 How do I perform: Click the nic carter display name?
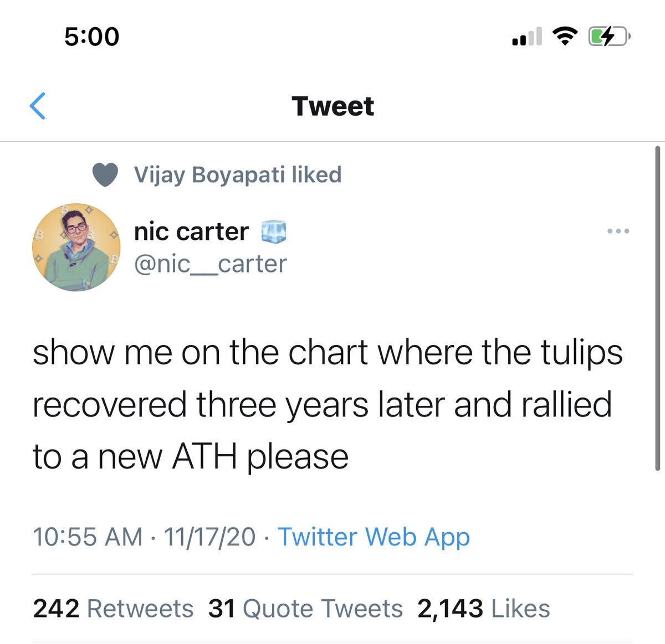(x=191, y=231)
